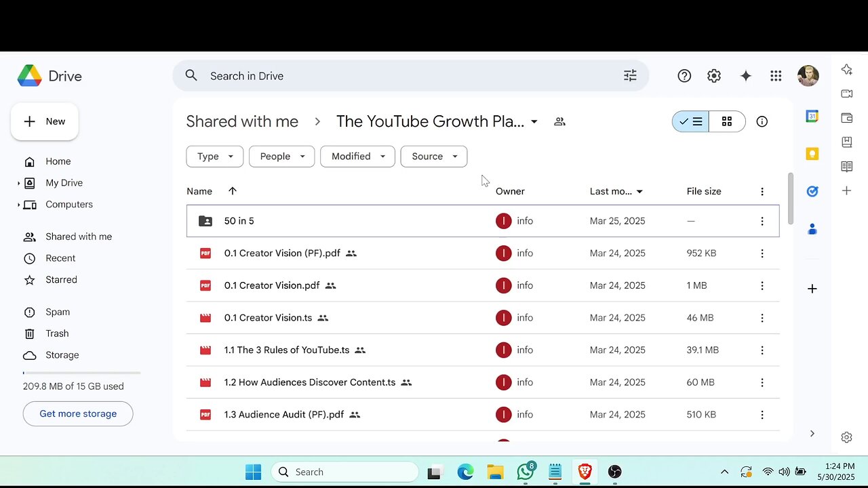Go to Shared with me breadcrumb

242,121
